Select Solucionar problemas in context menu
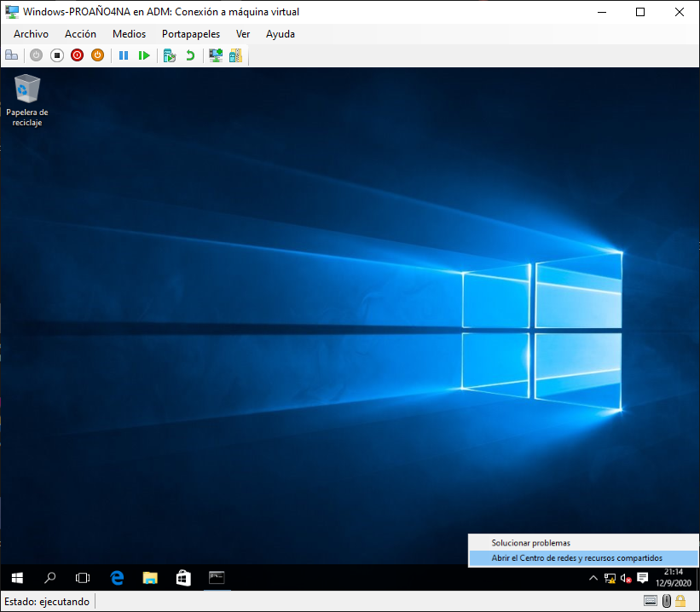 pyautogui.click(x=583, y=543)
